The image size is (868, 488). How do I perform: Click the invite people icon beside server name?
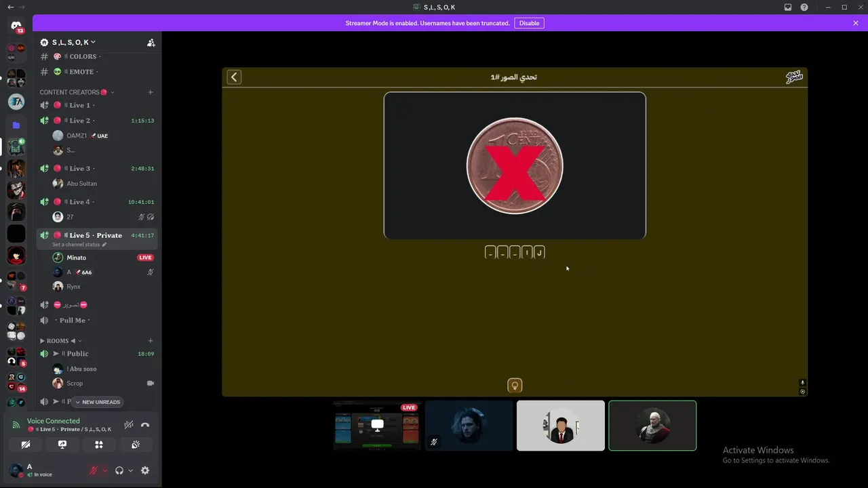[151, 43]
